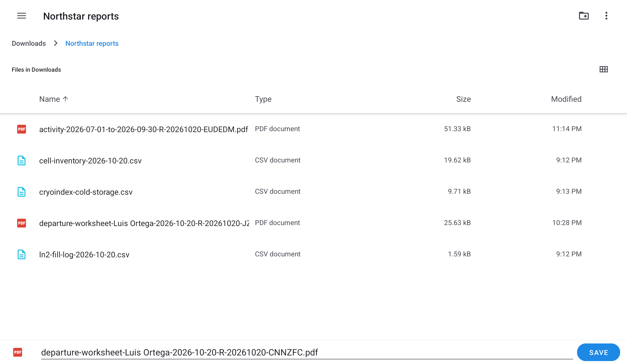The width and height of the screenshot is (627, 364).
Task: Click PDF document type in activity row
Action: coord(277,129)
